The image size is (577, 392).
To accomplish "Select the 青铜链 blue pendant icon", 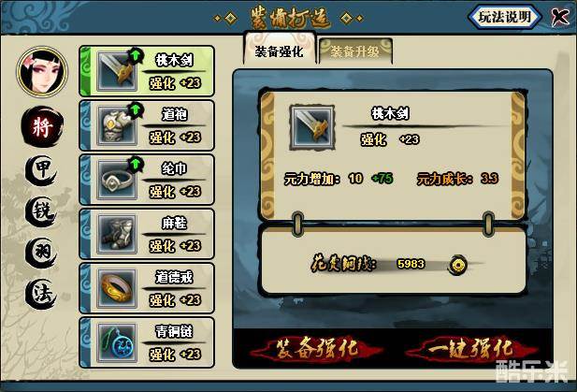I will [x=116, y=342].
